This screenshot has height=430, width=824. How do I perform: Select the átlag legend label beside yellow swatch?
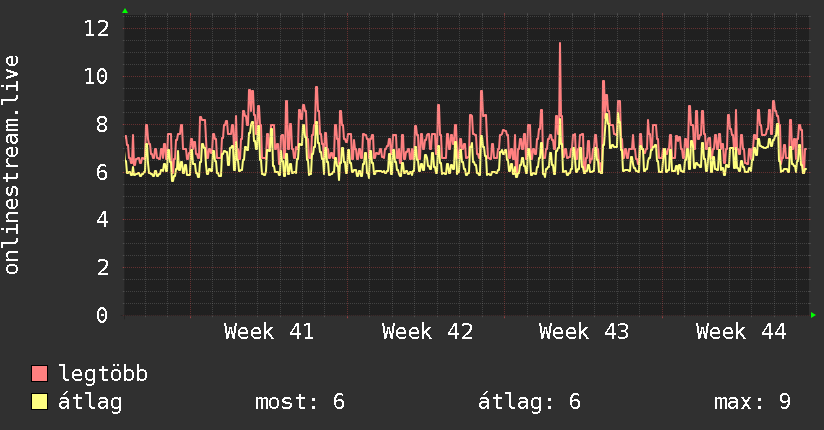coord(90,402)
